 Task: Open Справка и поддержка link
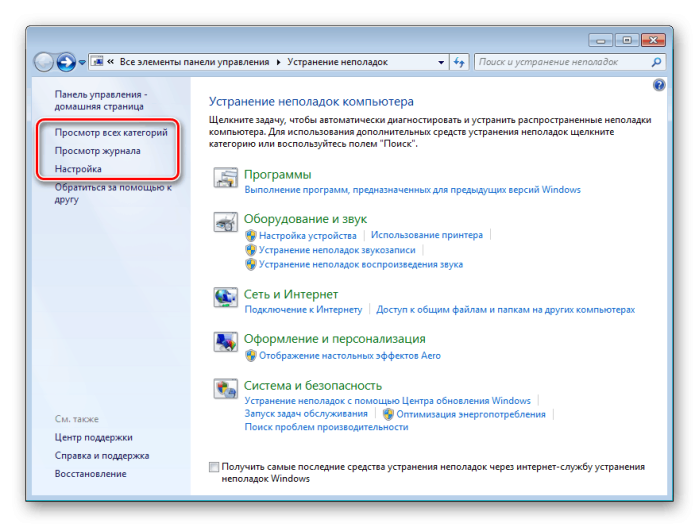point(102,456)
